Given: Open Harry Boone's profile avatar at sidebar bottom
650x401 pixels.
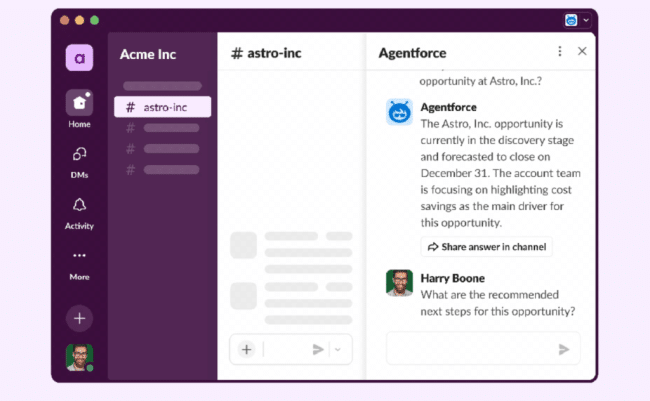Looking at the screenshot, I should click(x=79, y=357).
